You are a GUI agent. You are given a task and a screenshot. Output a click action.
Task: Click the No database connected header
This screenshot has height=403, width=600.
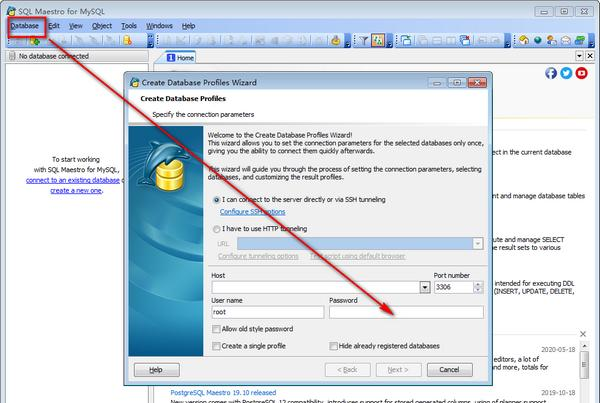[77, 56]
